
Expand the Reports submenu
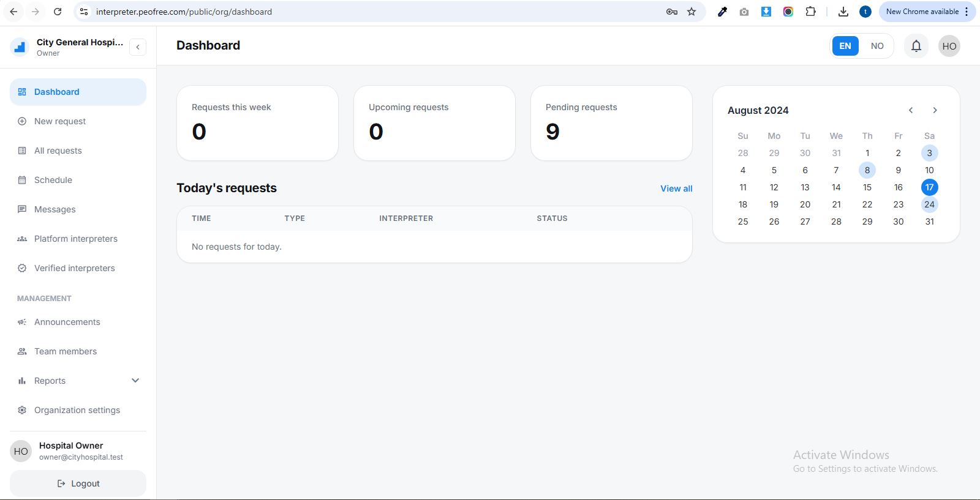[x=135, y=381]
